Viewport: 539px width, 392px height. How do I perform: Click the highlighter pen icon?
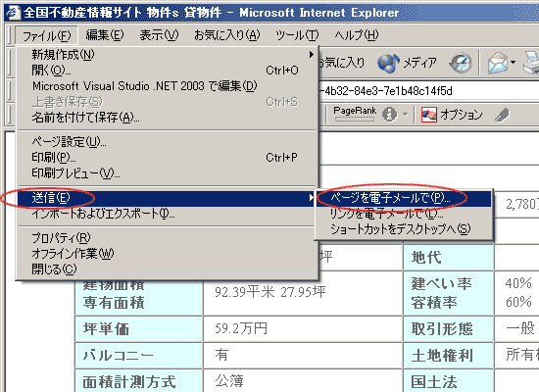[x=502, y=115]
